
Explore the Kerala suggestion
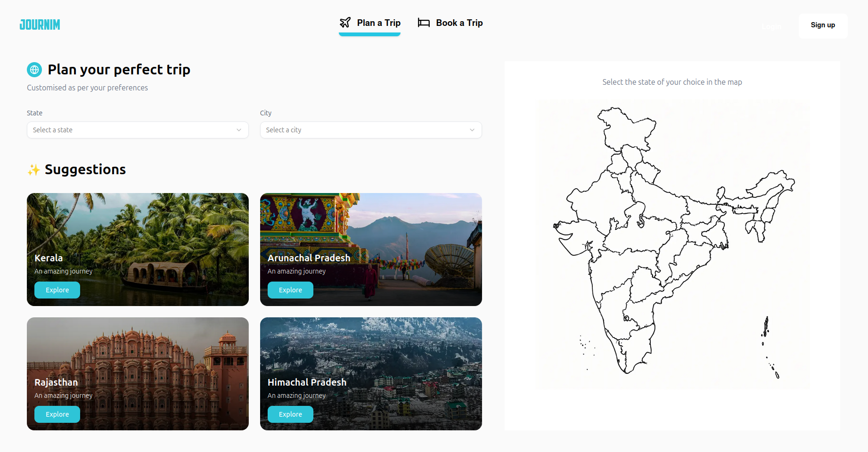click(x=57, y=290)
